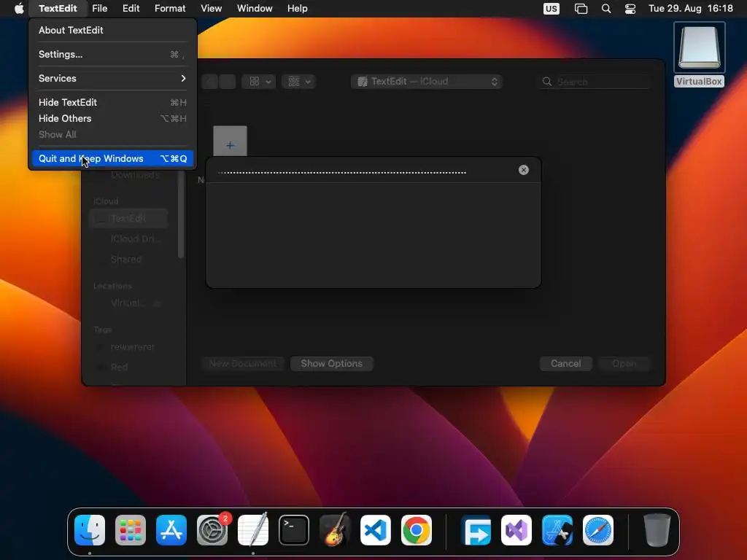The height and width of the screenshot is (560, 747).
Task: Open Visual Studio Code from the Dock
Action: click(376, 530)
